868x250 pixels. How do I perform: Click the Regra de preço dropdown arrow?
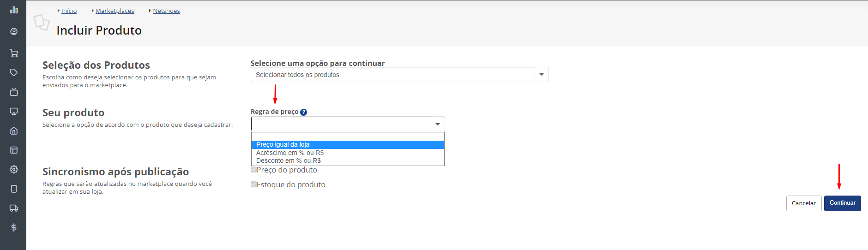[x=438, y=124]
